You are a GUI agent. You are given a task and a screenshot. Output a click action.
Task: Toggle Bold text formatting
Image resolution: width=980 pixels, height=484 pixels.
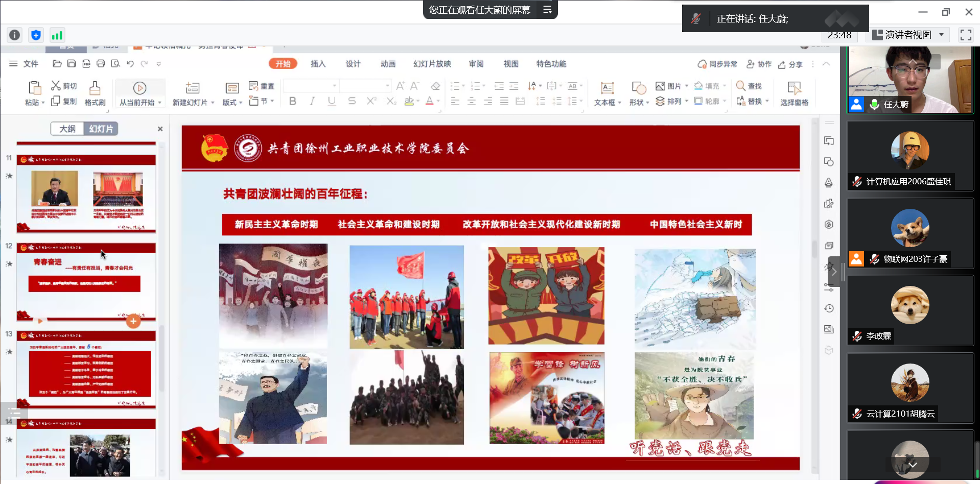click(292, 101)
